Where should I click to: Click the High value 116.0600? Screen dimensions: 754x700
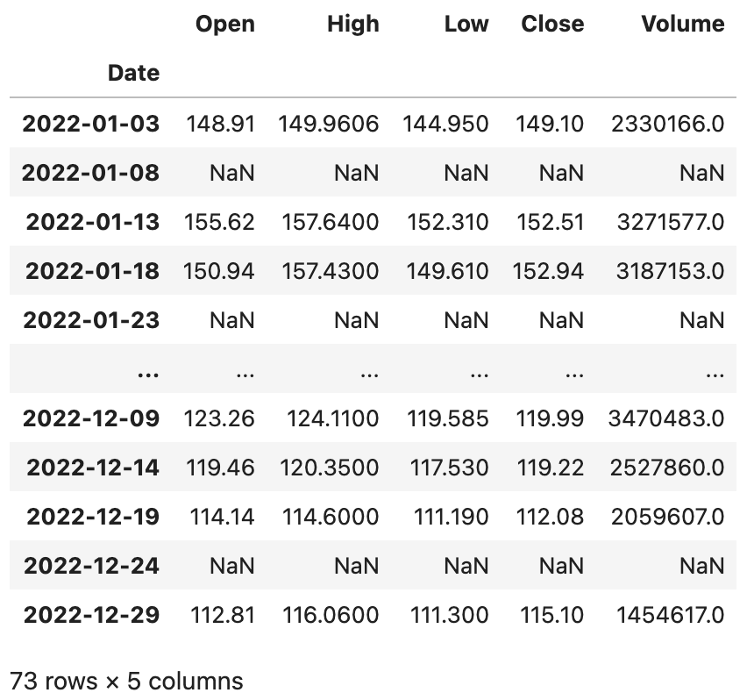click(331, 615)
